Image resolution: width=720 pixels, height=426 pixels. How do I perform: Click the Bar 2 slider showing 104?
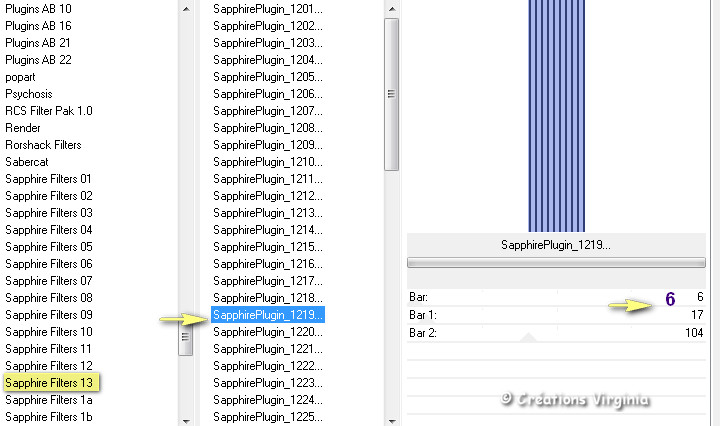(556, 333)
